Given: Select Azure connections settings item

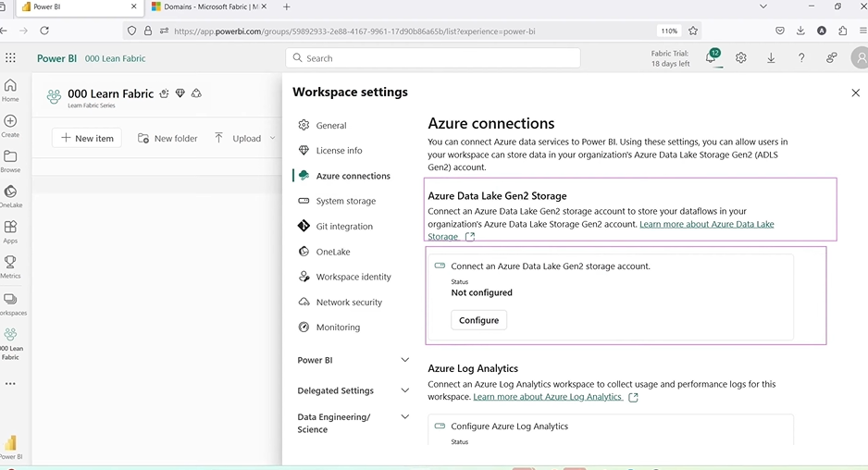Looking at the screenshot, I should (x=353, y=176).
